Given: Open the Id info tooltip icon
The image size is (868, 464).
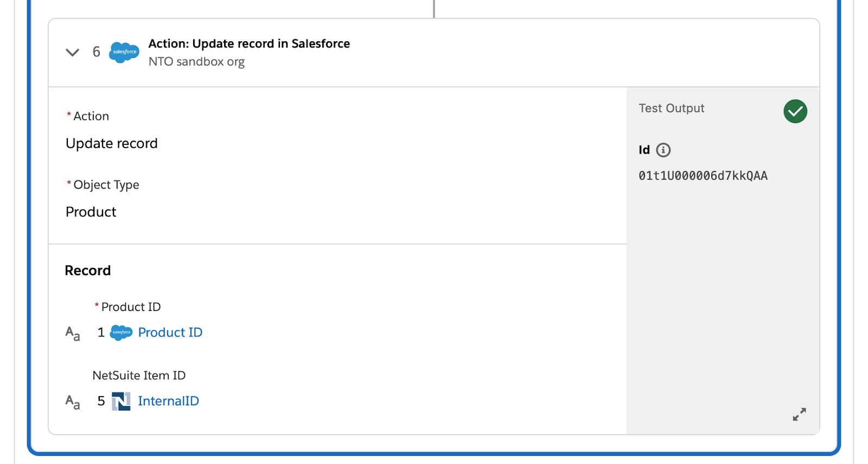Looking at the screenshot, I should point(663,150).
